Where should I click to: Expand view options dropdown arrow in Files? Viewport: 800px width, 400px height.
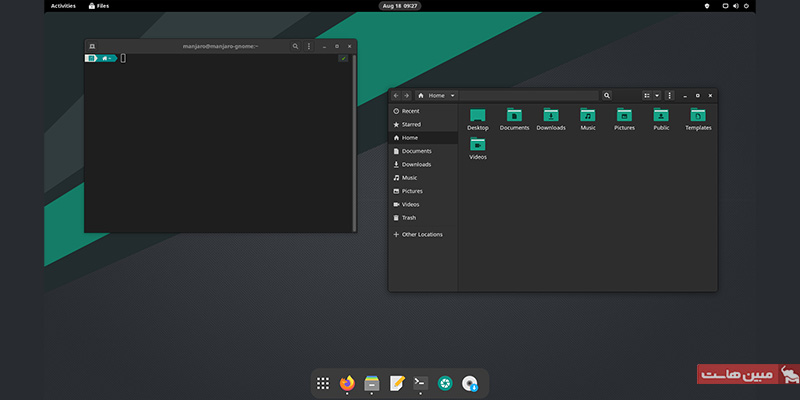(x=657, y=95)
